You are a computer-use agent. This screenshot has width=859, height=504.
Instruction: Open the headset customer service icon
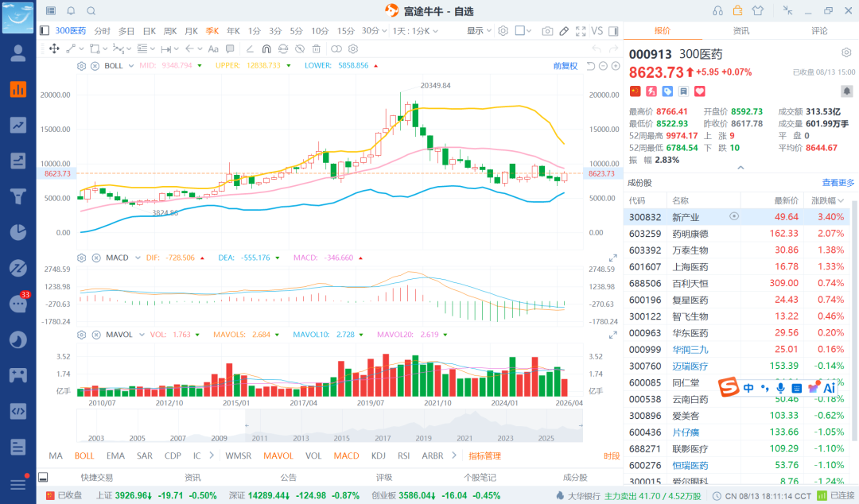[x=717, y=11]
